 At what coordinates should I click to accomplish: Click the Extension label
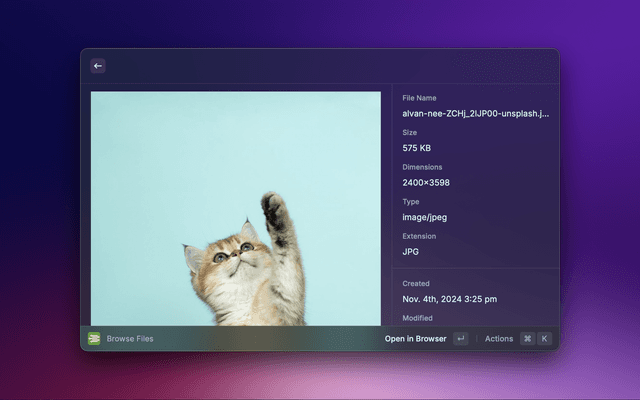click(x=420, y=236)
